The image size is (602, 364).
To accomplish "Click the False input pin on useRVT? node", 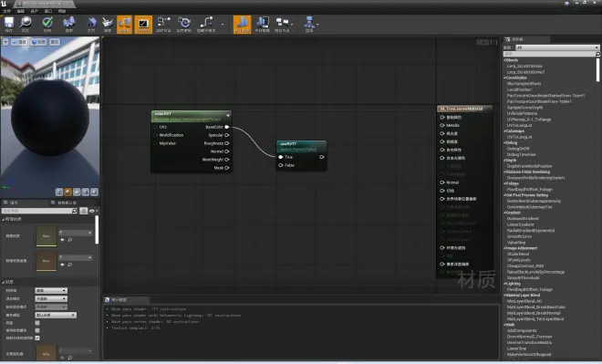I will 281,165.
